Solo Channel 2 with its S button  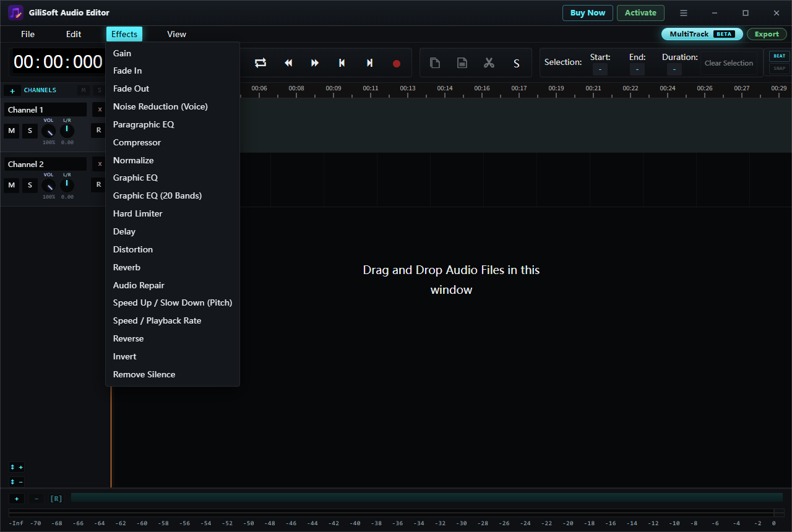tap(30, 185)
